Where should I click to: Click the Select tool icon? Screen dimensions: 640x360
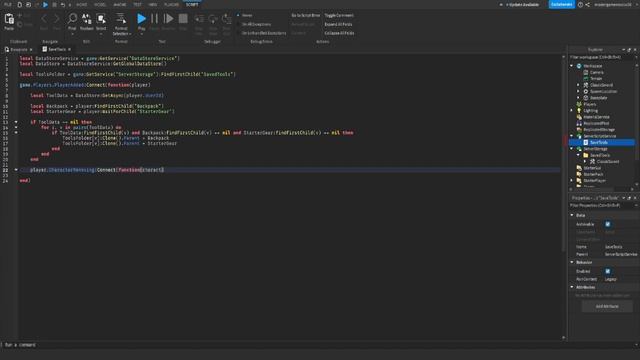(x=101, y=19)
